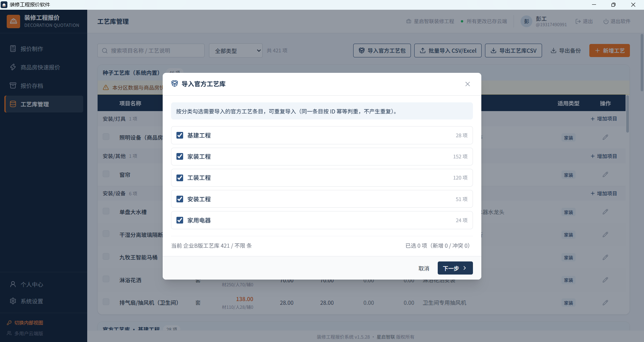The height and width of the screenshot is (342, 644).
Task: Click the table vertical scrollbar
Action: coord(627,114)
